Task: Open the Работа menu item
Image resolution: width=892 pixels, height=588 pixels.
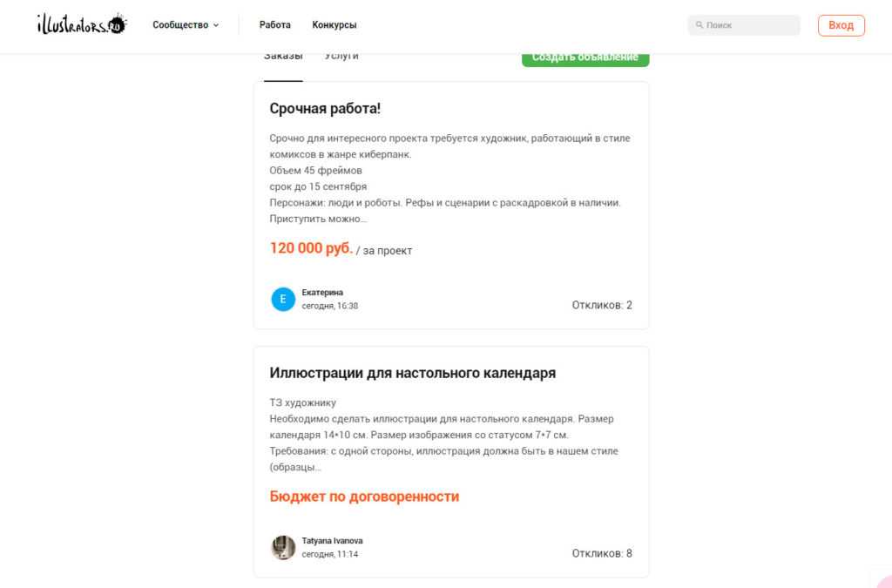Action: (x=275, y=25)
